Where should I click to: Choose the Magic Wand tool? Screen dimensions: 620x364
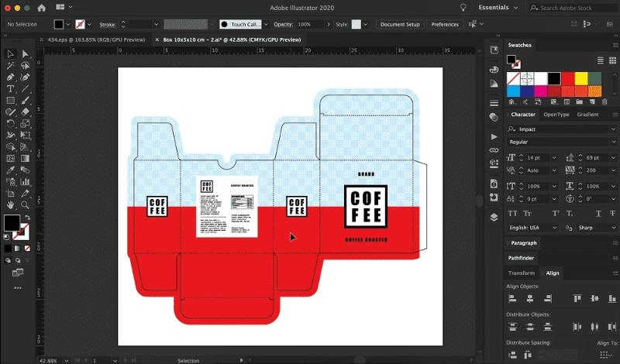(x=11, y=66)
